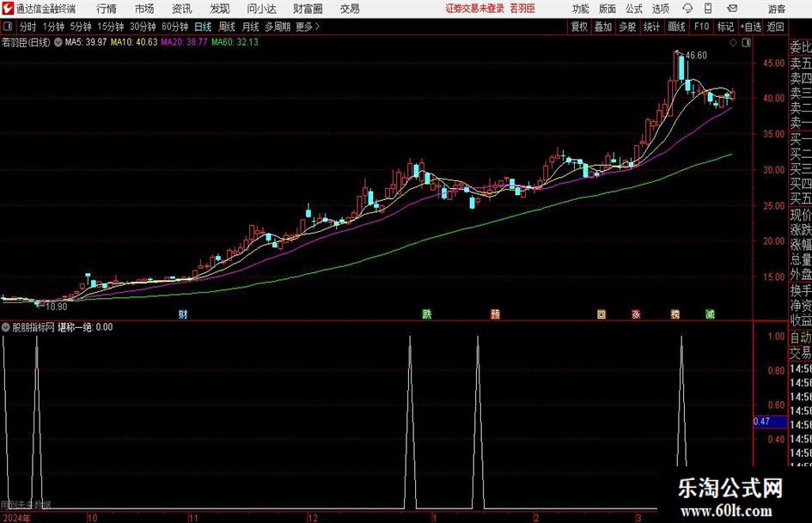Screen dimensions: 812x523
Task: Select the 日线 daily period tab
Action: click(203, 27)
